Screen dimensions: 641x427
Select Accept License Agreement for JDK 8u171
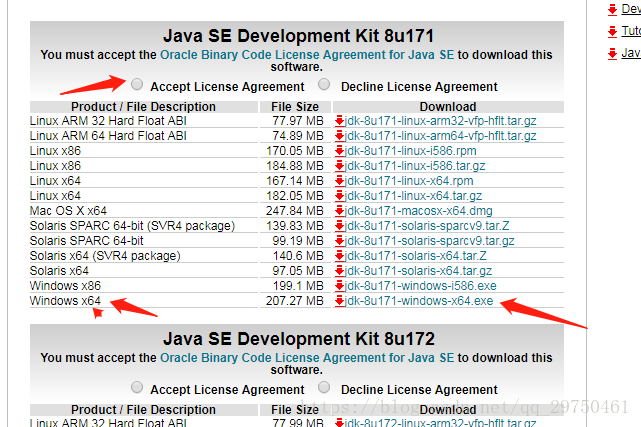click(x=137, y=84)
